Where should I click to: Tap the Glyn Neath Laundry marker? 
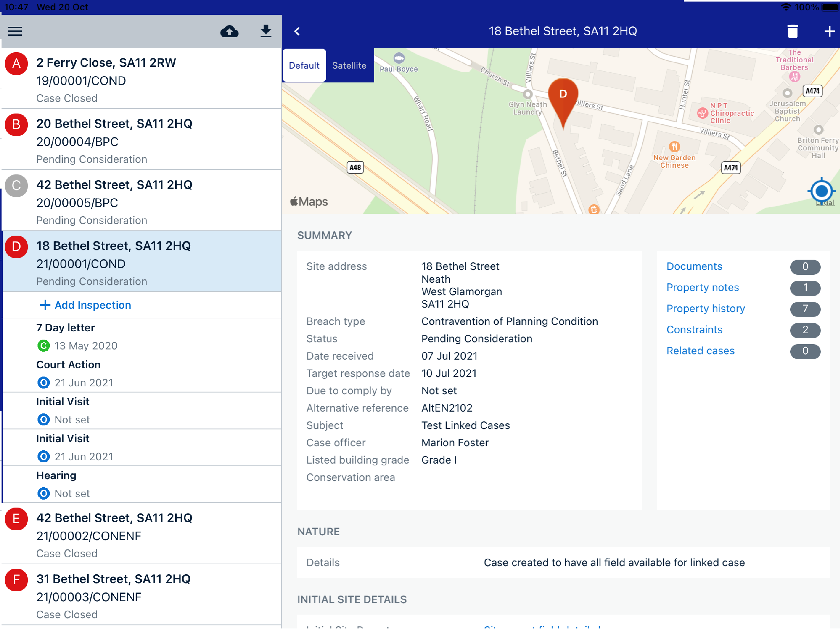[528, 94]
